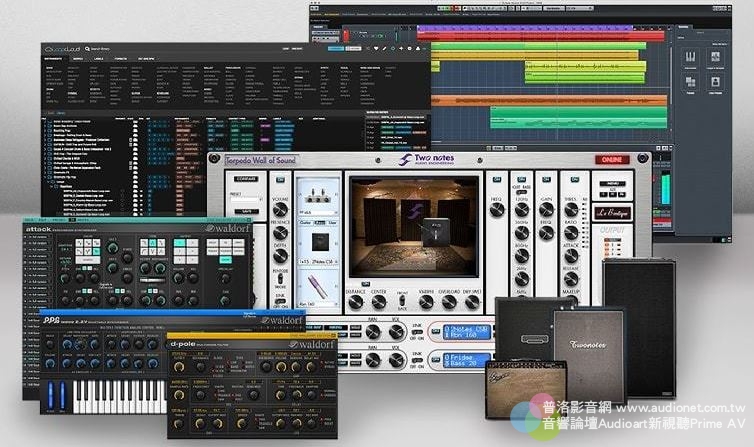This screenshot has height=447, width=754.
Task: Click the left blue wheel on PPG Wave
Action: coord(51,396)
